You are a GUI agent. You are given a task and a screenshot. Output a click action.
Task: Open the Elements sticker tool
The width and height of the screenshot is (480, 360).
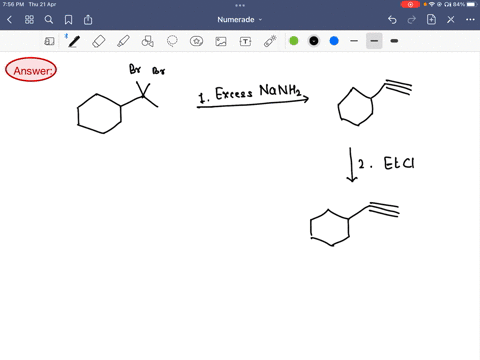click(196, 41)
